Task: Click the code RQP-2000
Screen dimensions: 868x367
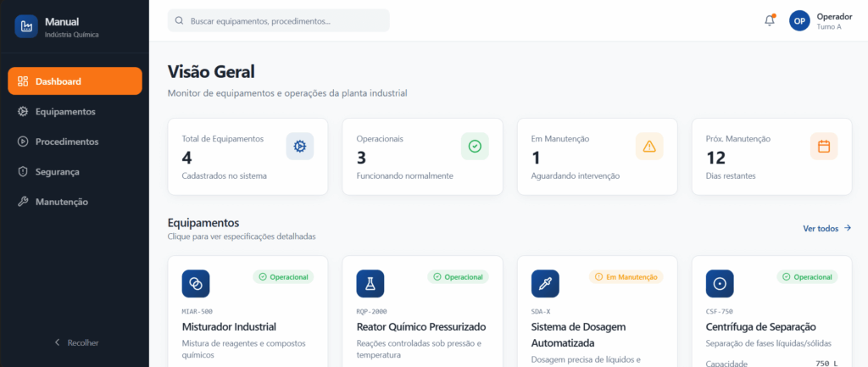Action: coord(372,311)
